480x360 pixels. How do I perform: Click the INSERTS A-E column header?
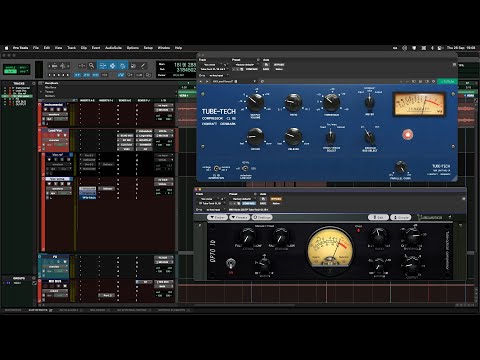click(87, 100)
